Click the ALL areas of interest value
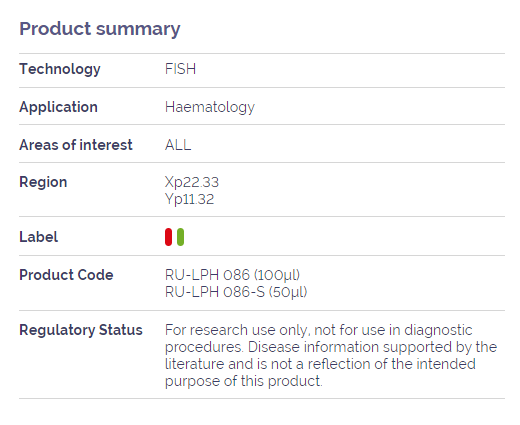Viewport: 520px width, 425px height. (x=178, y=145)
